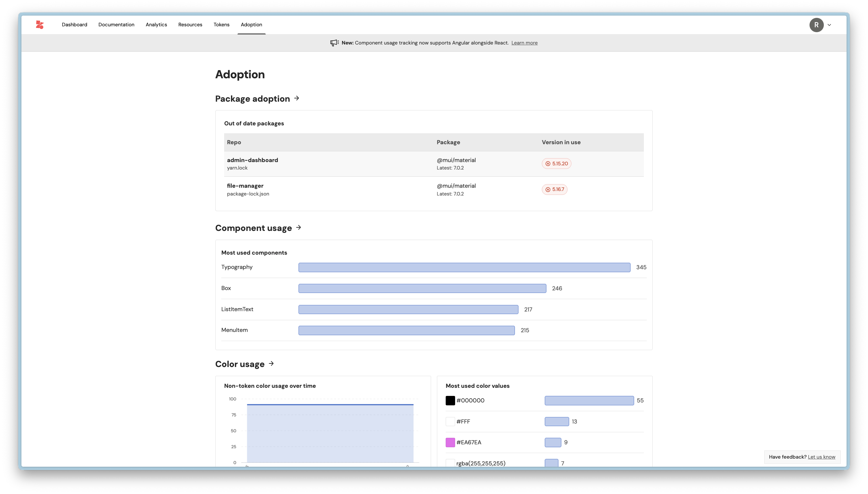Click the Let us know feedback link
This screenshot has height=494, width=868.
tap(821, 457)
